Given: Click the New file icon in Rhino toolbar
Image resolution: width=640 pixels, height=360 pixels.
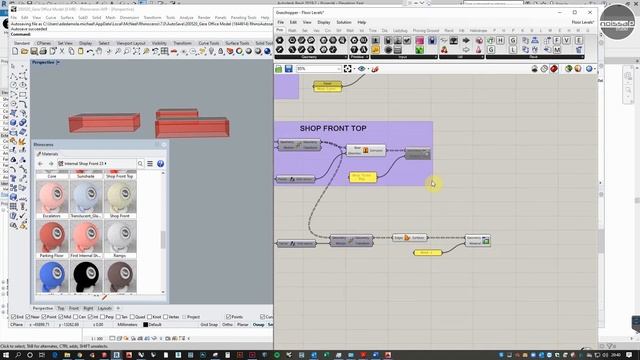Looking at the screenshot, I should (15, 51).
